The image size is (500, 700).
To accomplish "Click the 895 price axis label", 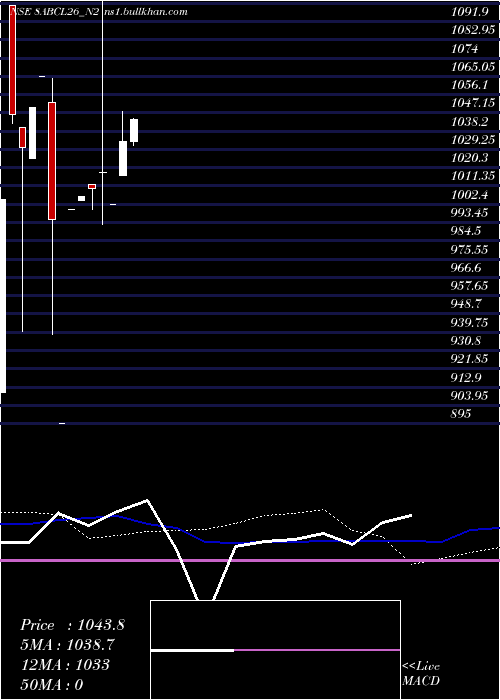I will pos(461,414).
